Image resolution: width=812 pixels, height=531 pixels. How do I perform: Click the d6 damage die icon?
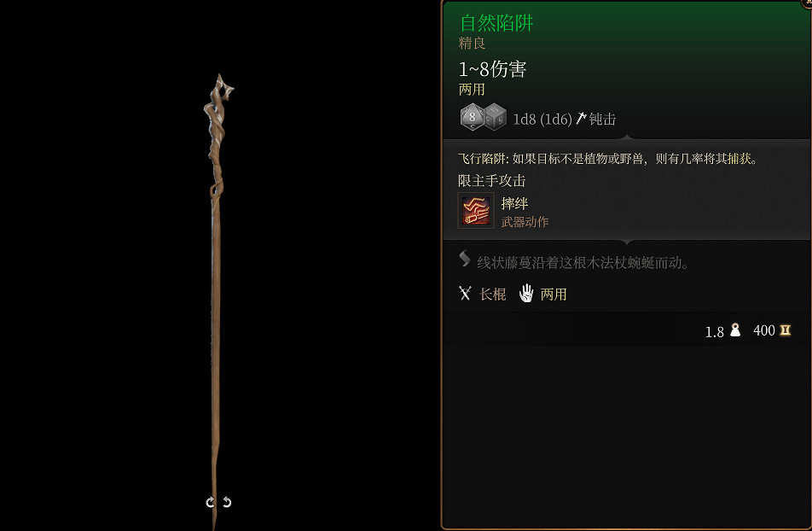pos(496,117)
